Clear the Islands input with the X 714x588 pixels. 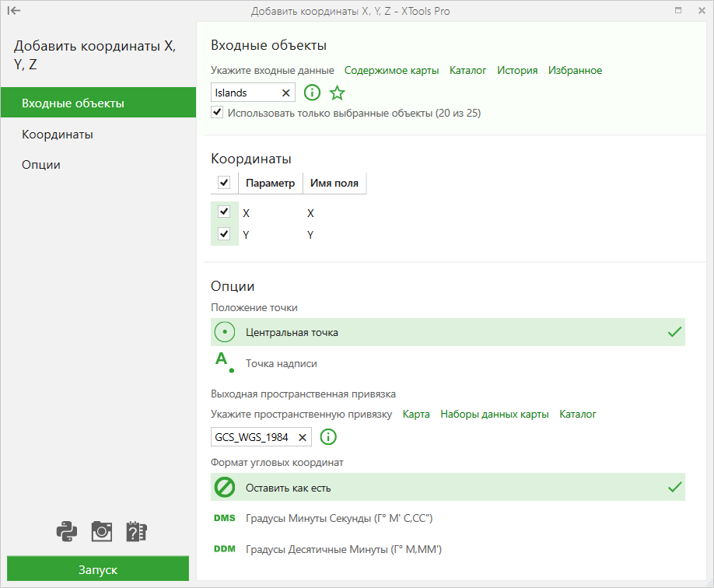tap(286, 93)
